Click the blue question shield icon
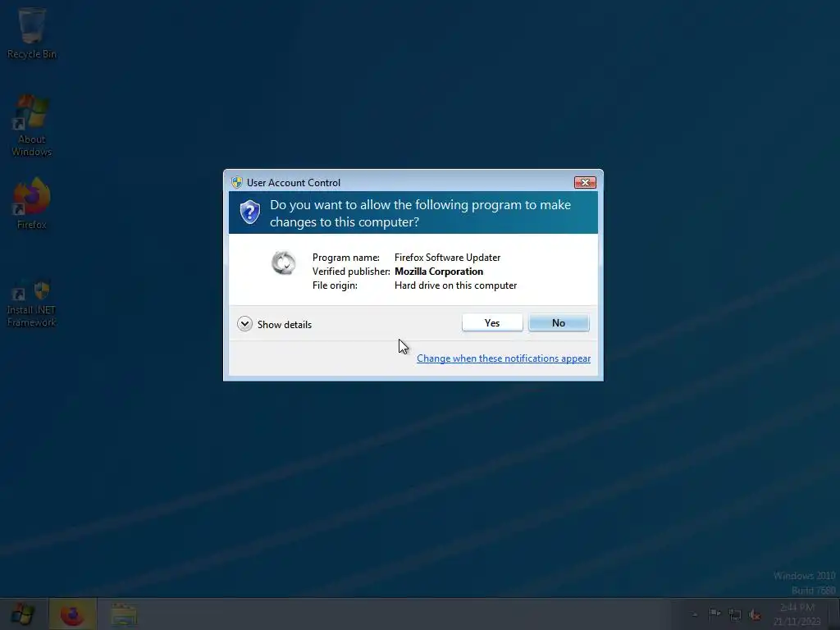Screen dimensions: 840x630 (x=249, y=212)
